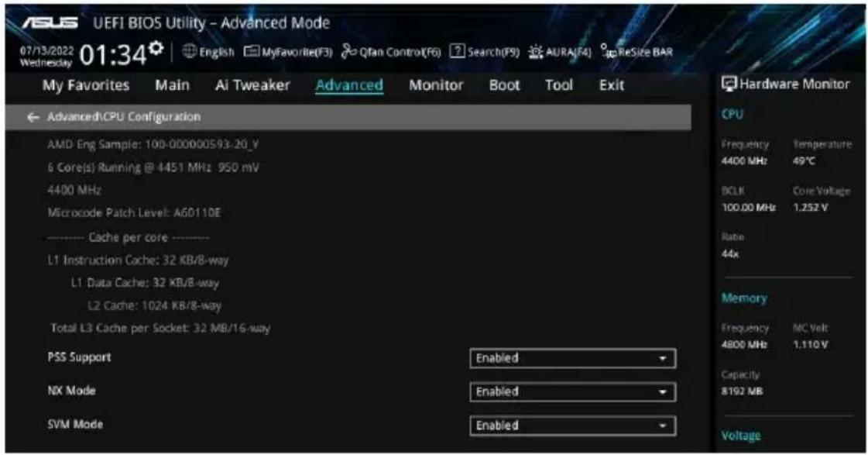Viewport: 868px width, 455px height.
Task: Click the L1 Instruction Cache line
Action: 138,260
